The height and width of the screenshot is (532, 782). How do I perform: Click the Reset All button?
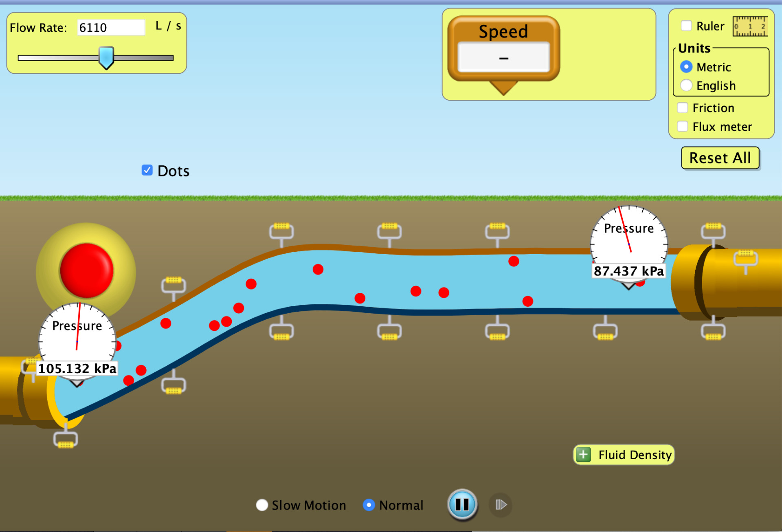720,158
